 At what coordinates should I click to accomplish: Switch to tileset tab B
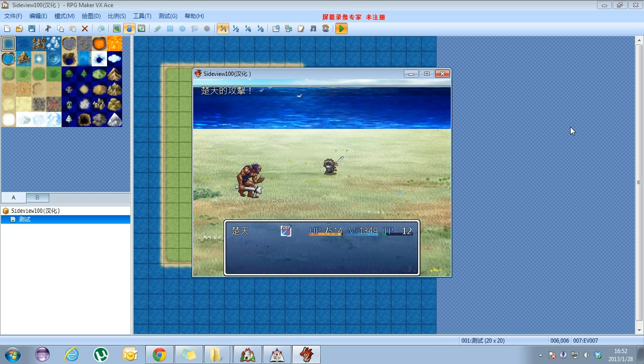(37, 198)
